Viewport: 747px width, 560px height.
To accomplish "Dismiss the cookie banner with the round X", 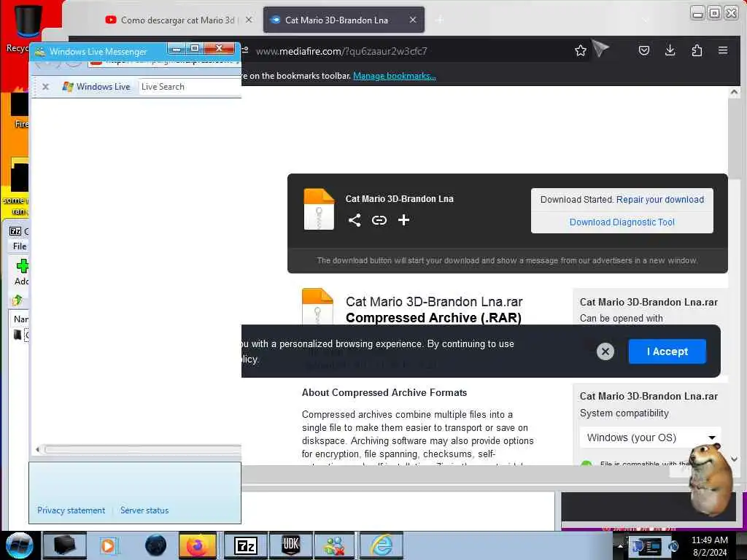I will (605, 351).
